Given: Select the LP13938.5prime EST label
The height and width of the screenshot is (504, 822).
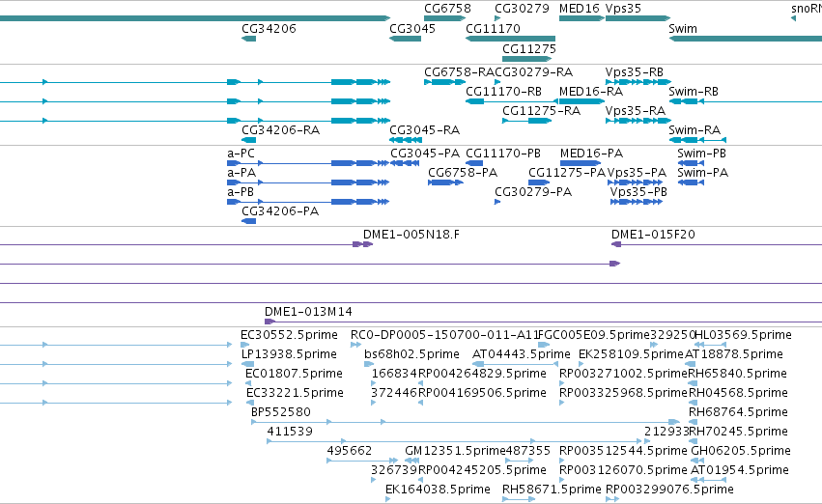Looking at the screenshot, I should (x=289, y=354).
